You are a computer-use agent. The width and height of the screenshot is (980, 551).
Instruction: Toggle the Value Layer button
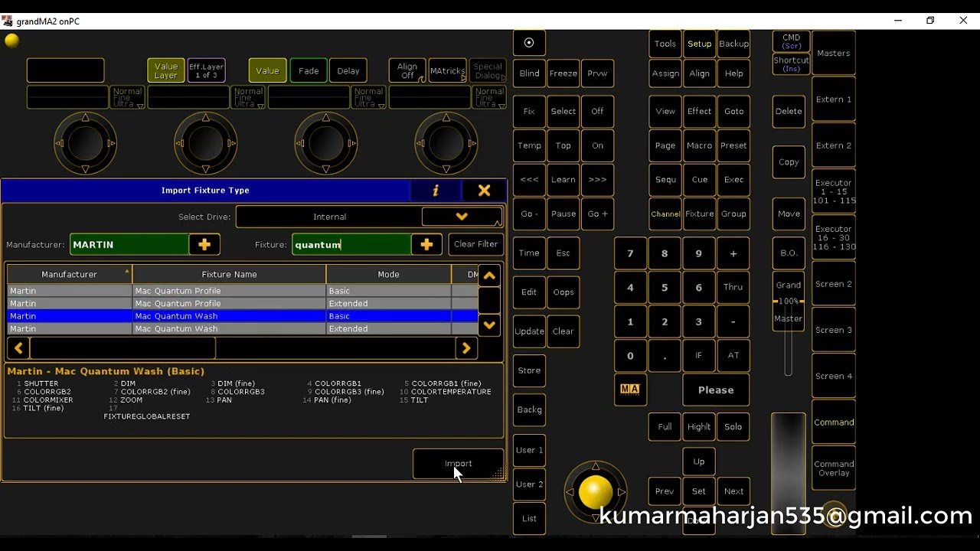coord(166,70)
